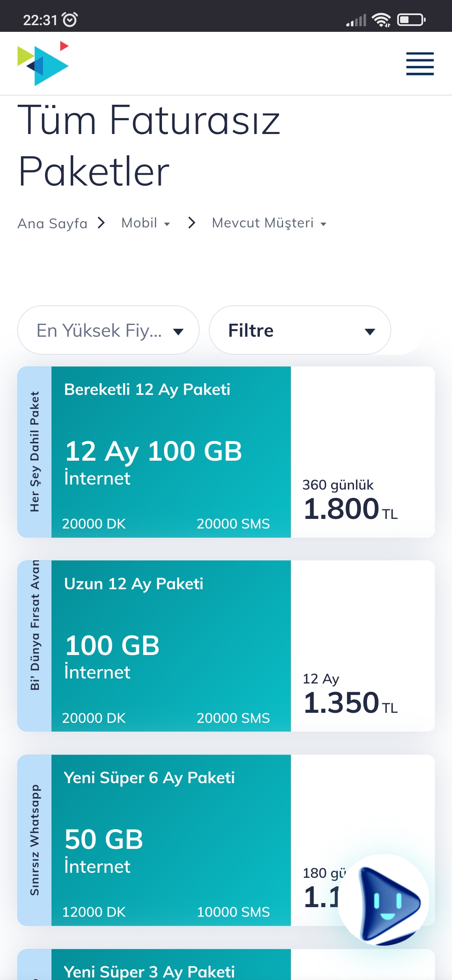
Task: Expand the Mobil breadcrumb dropdown
Action: point(146,223)
